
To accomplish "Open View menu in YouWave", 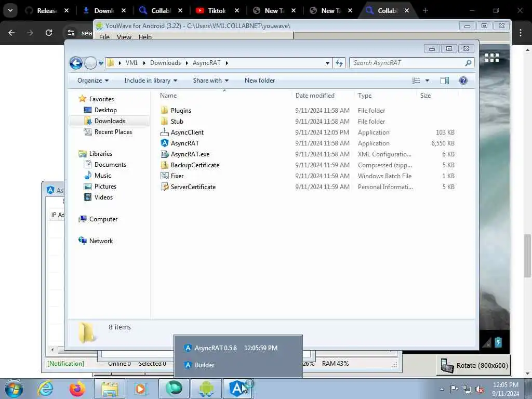I will [x=124, y=37].
